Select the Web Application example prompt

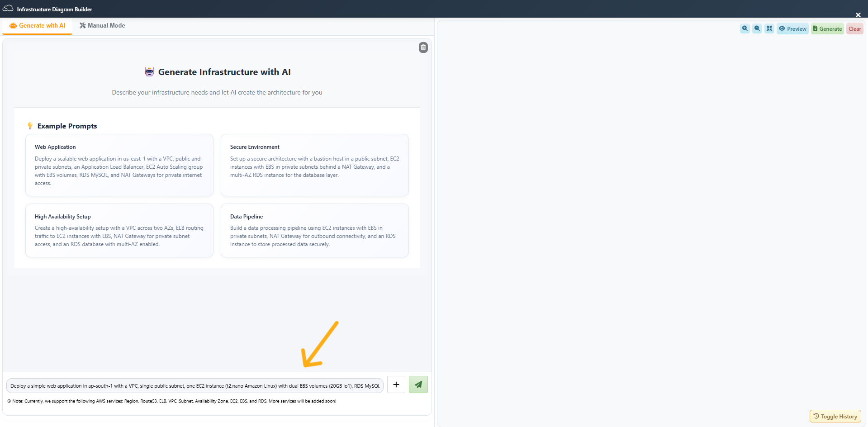pyautogui.click(x=119, y=165)
